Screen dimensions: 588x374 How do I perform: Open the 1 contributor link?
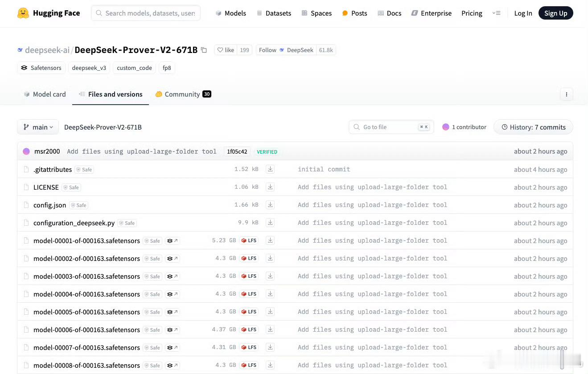pyautogui.click(x=464, y=127)
